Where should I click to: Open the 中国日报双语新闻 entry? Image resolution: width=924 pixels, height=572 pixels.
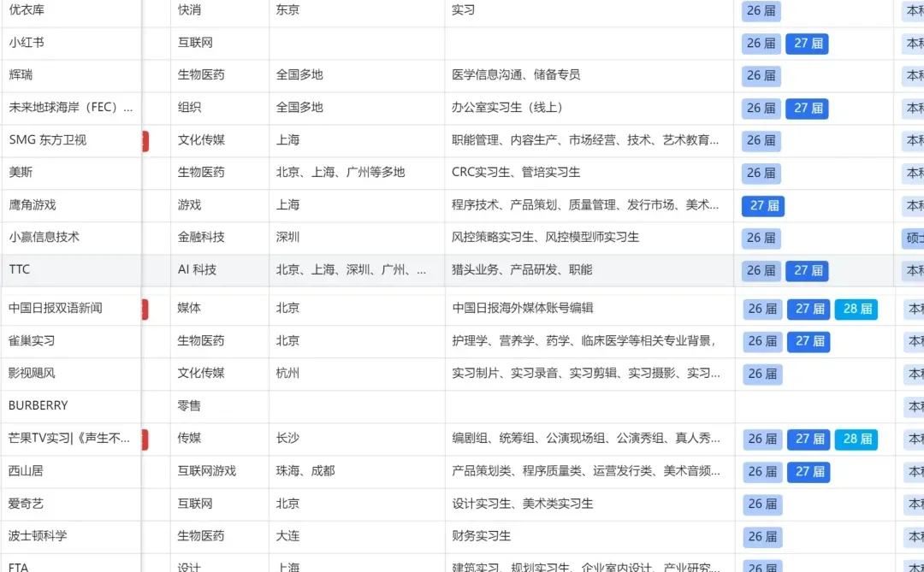[56, 308]
